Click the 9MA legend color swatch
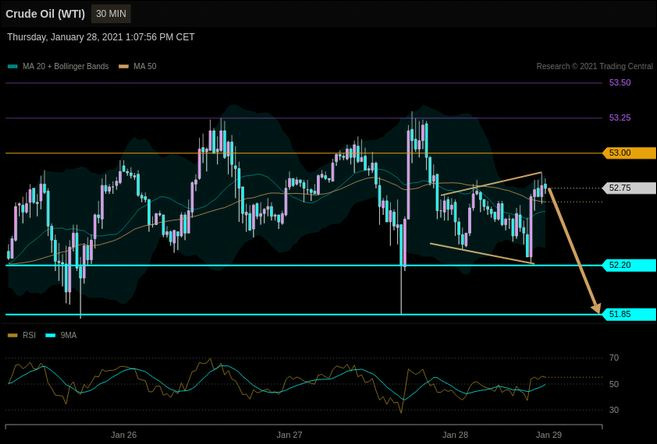This screenshot has width=657, height=444. coord(50,336)
